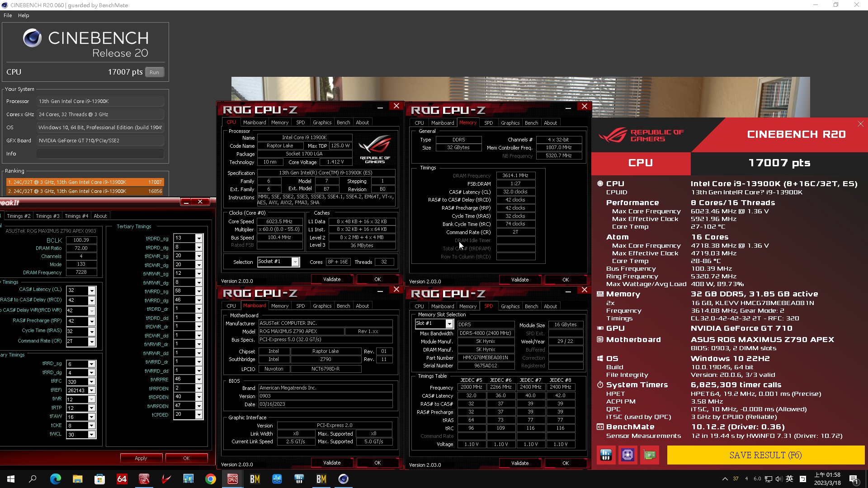Open taskbar search magnifier

coord(33,479)
